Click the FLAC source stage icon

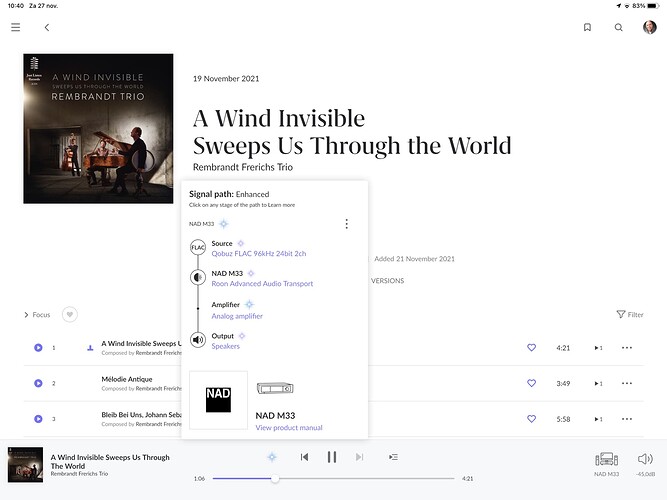click(x=198, y=247)
